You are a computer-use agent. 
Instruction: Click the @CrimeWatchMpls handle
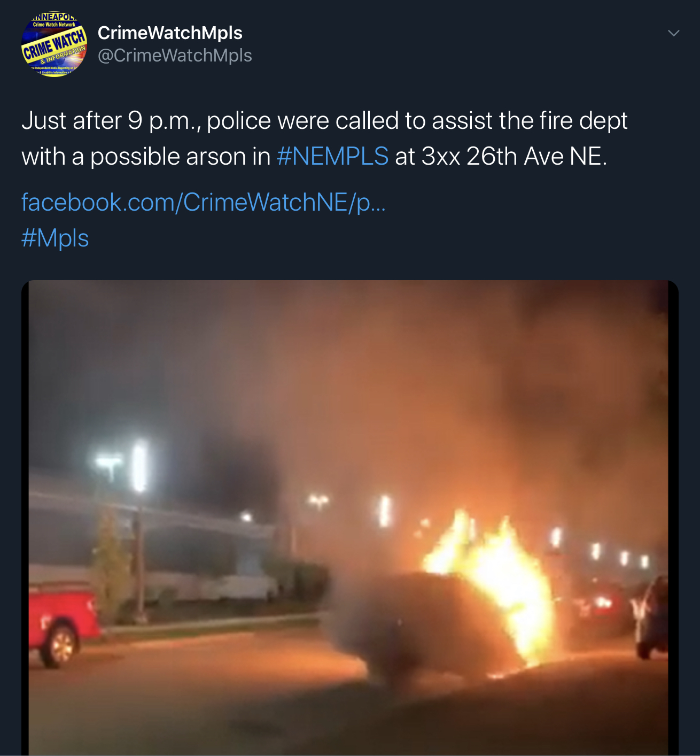[175, 56]
